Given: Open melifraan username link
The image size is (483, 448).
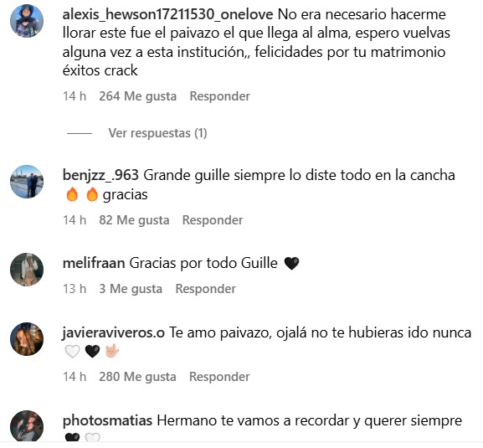Looking at the screenshot, I should [94, 263].
